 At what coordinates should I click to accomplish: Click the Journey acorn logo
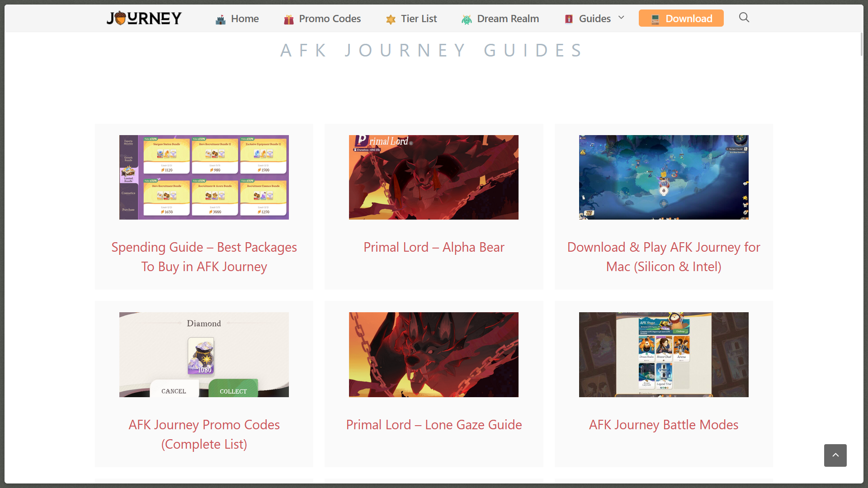144,18
